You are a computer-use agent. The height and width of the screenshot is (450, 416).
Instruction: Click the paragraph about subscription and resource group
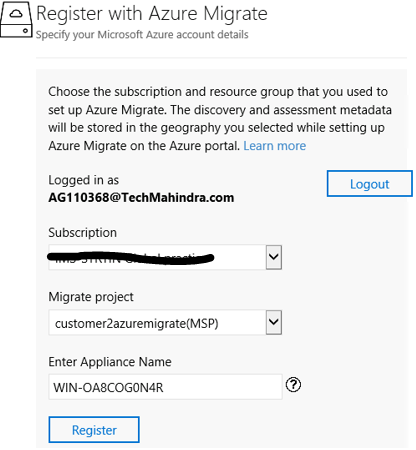220,119
